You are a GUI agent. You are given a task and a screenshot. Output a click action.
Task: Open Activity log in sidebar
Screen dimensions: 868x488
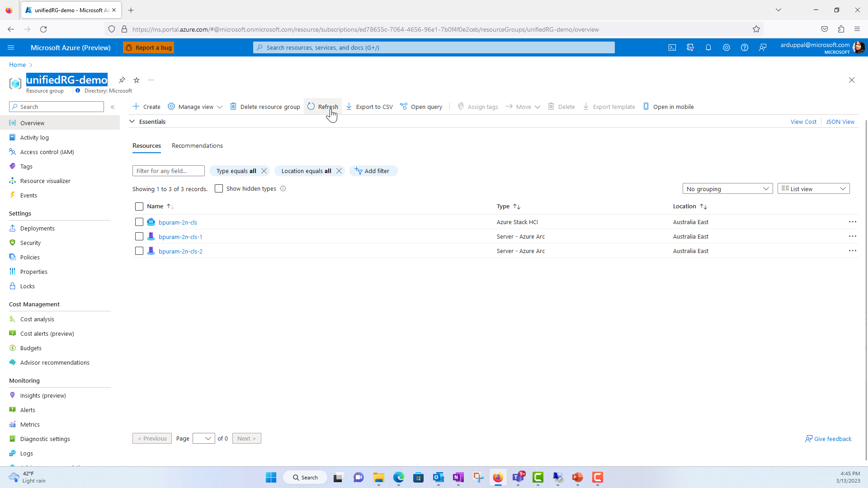[34, 137]
